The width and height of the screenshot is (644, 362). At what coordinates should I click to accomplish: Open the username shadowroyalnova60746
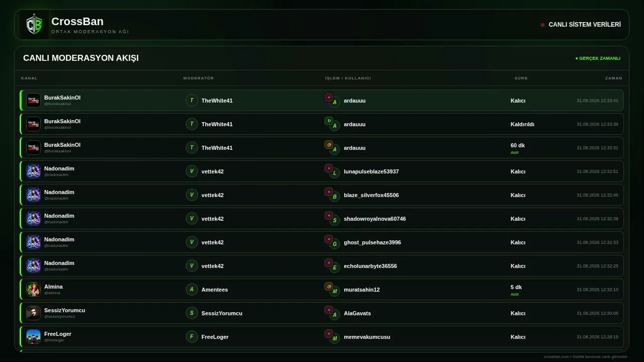pyautogui.click(x=375, y=219)
